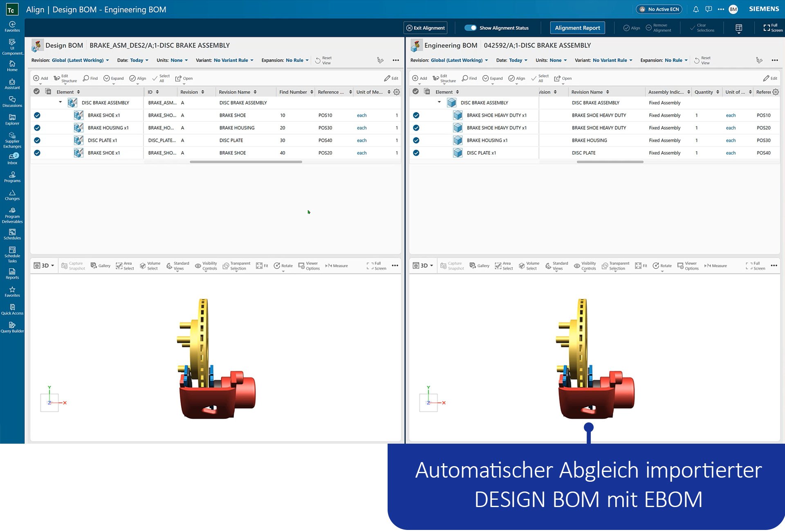Toggle Show Alignment Status
Viewport: 785px width, 532px height.
point(471,27)
